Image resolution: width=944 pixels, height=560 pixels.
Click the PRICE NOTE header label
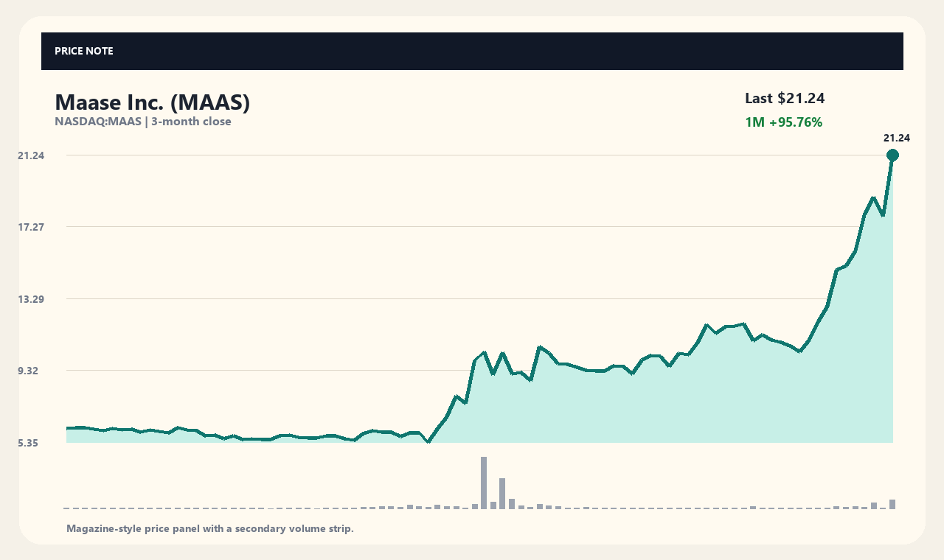tap(83, 51)
